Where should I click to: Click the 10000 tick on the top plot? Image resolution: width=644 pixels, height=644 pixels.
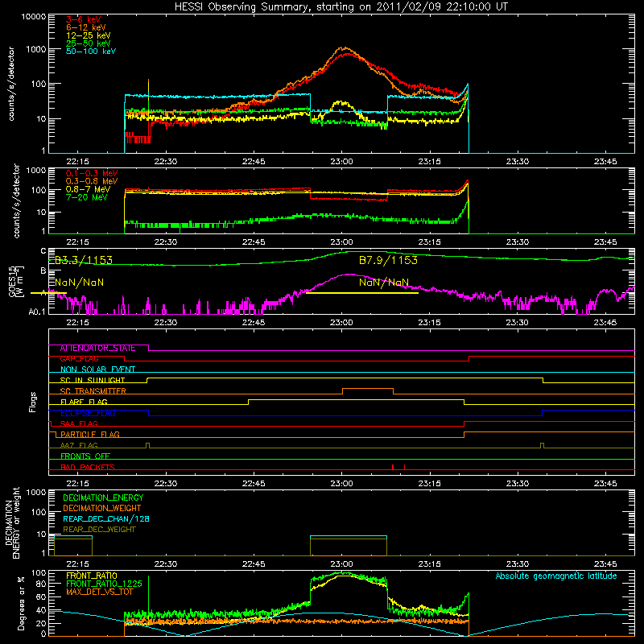pyautogui.click(x=34, y=17)
